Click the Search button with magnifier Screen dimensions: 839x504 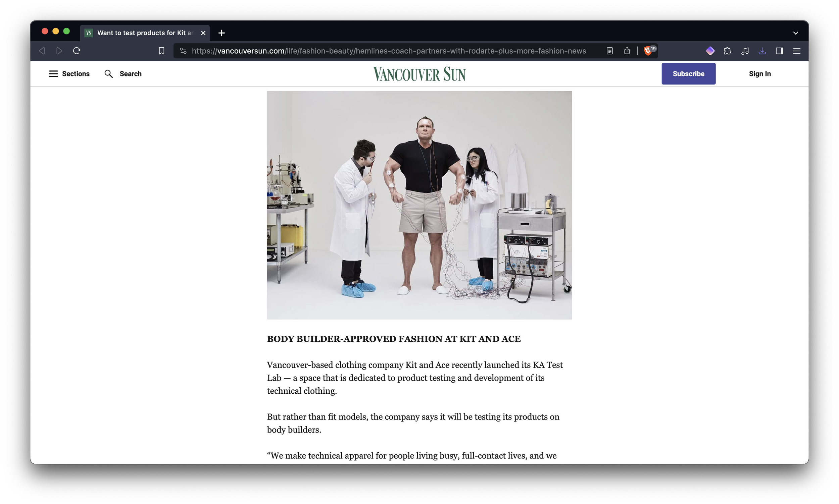point(123,74)
